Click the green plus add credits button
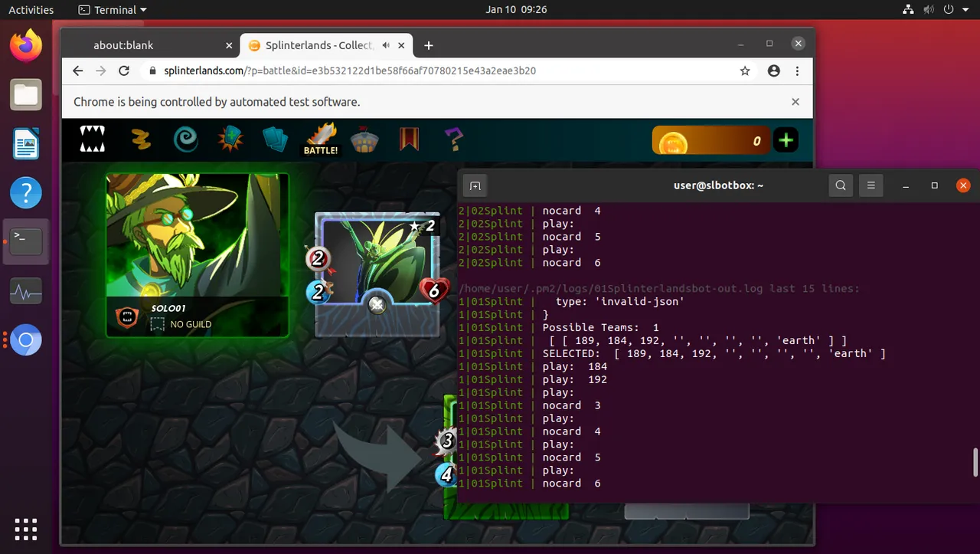Image resolution: width=980 pixels, height=554 pixels. (786, 141)
